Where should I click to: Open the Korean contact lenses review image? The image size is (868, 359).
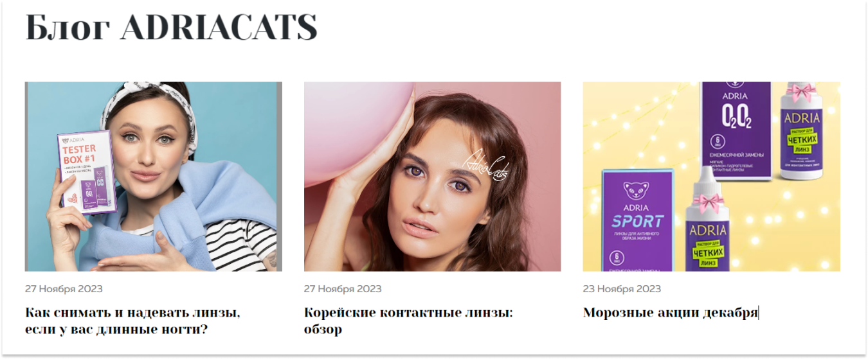coord(432,176)
